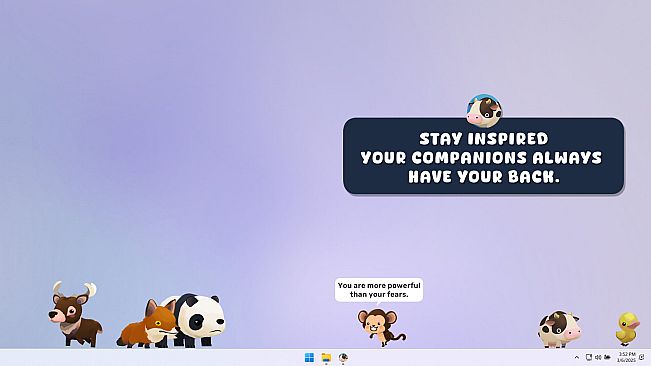Open the notification center icon
This screenshot has height=366, width=651.
pyautogui.click(x=642, y=357)
